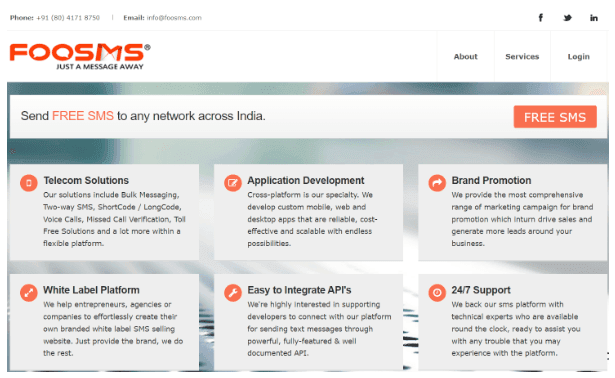Open the FooSMS Twitter bird icon

567,18
